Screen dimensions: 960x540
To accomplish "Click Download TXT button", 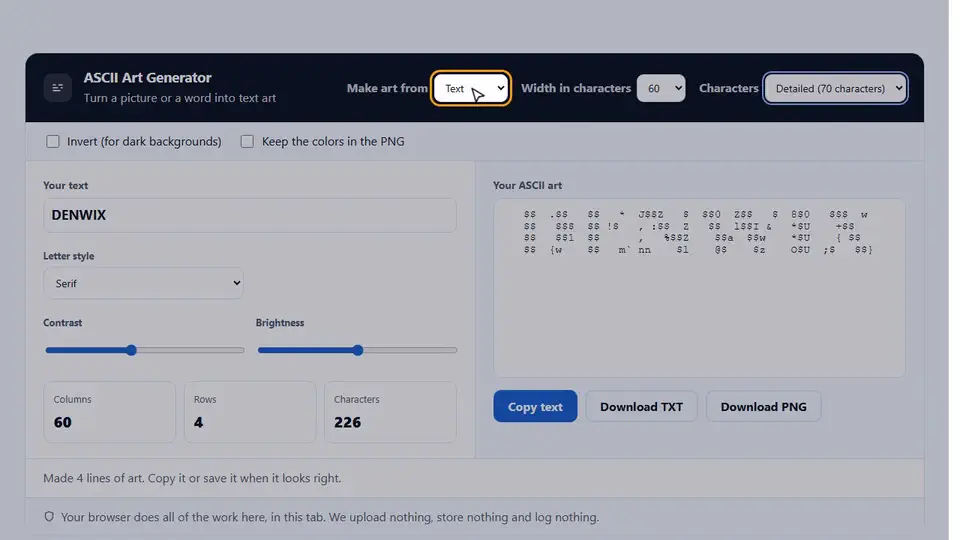I will tap(641, 407).
